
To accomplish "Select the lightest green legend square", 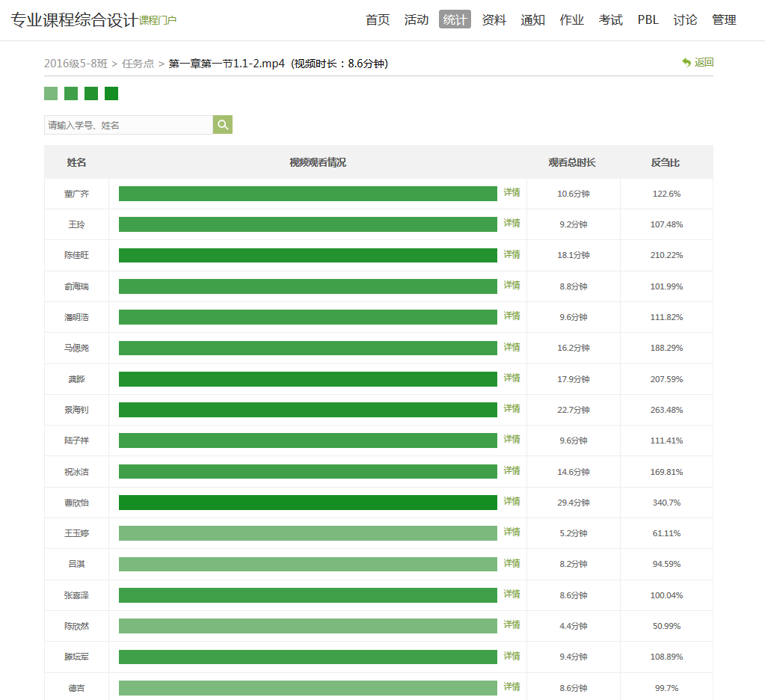I will tap(51, 93).
